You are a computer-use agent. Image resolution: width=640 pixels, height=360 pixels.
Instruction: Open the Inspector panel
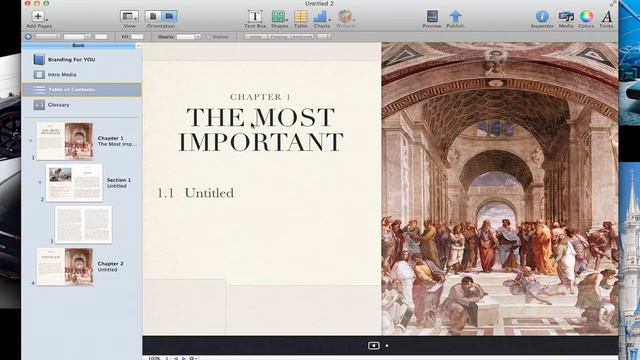click(542, 19)
